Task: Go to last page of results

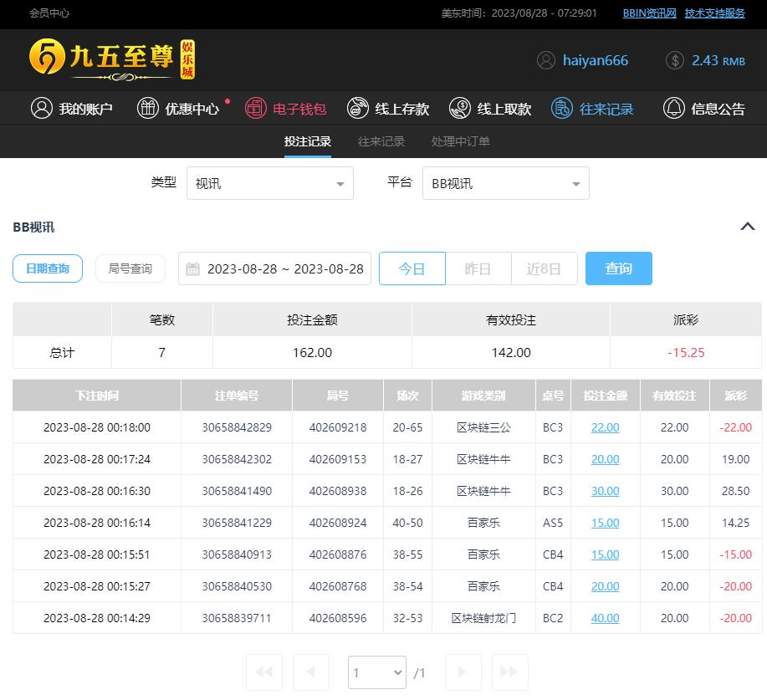Action: 509,672
